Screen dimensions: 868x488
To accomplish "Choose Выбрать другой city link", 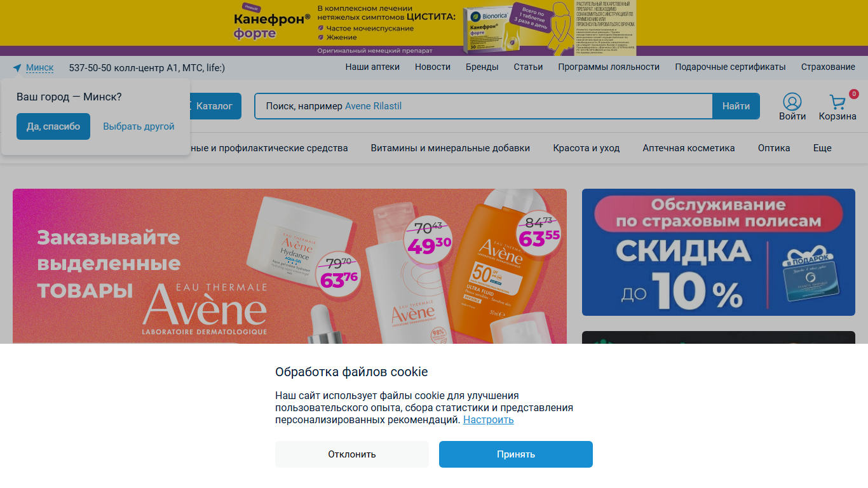I will click(x=139, y=126).
